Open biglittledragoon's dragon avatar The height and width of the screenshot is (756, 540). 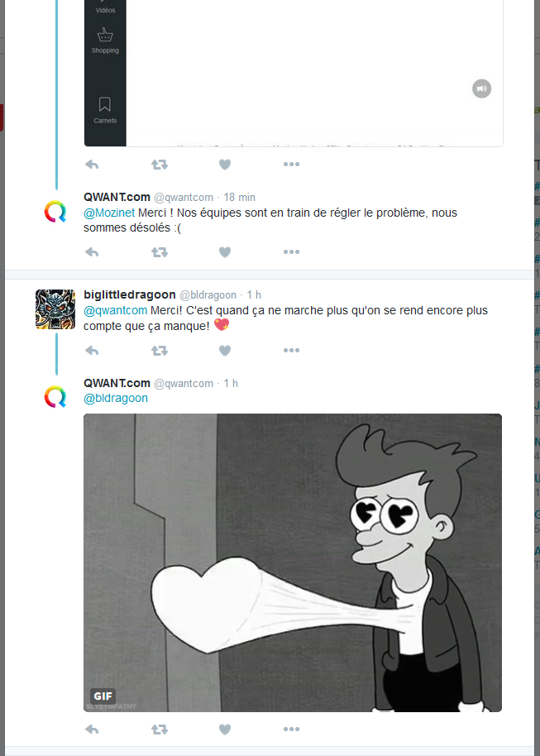click(55, 309)
